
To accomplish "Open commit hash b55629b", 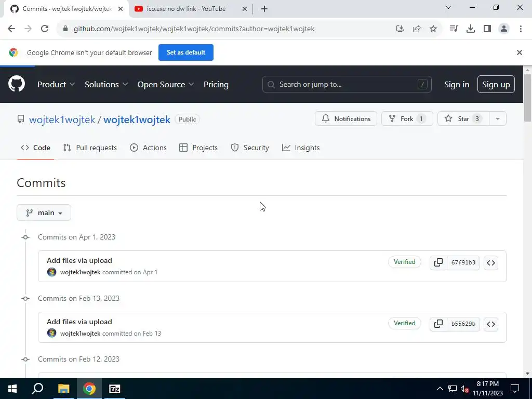I will [463, 324].
